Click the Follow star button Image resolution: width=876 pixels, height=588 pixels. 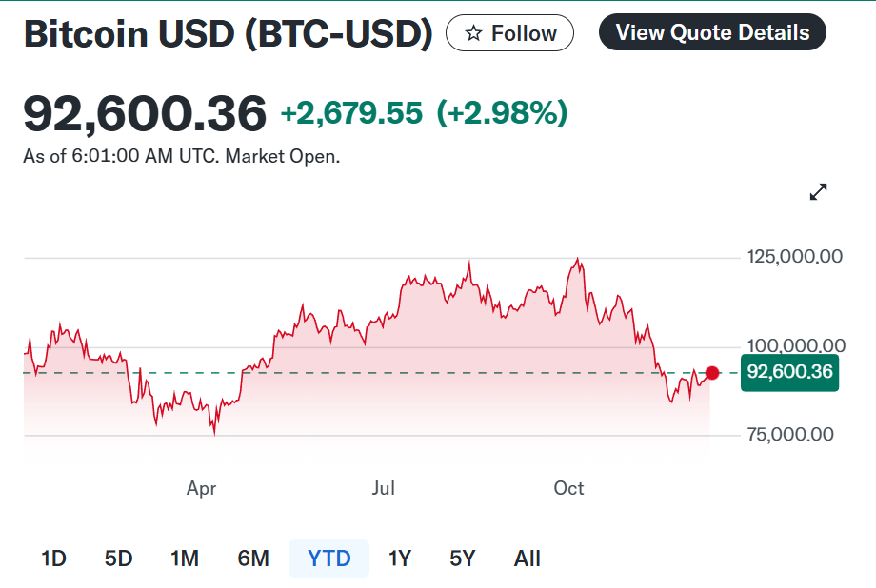(509, 33)
